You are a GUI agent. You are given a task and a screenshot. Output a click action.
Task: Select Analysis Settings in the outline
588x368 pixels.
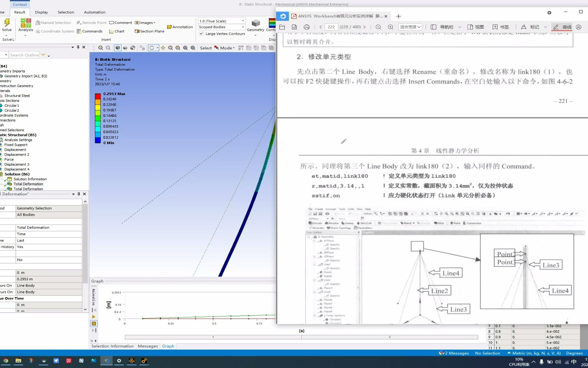[x=18, y=140]
